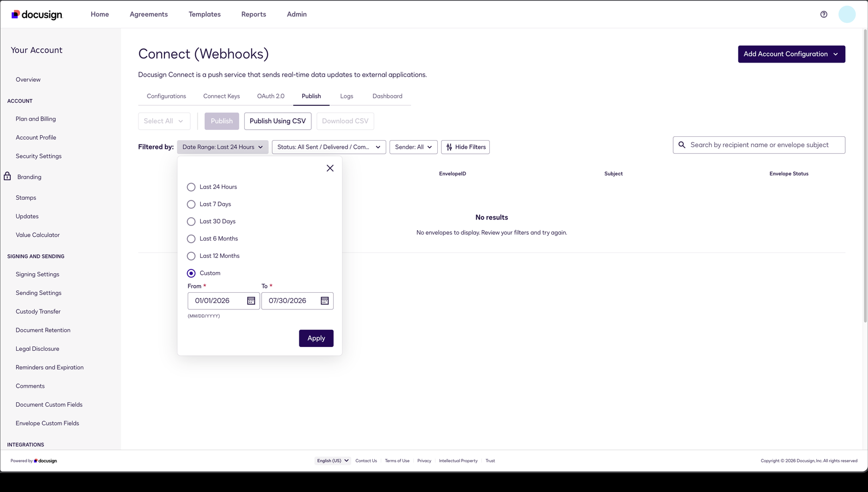The height and width of the screenshot is (492, 868).
Task: Expand the Sender: All dropdown
Action: (413, 147)
